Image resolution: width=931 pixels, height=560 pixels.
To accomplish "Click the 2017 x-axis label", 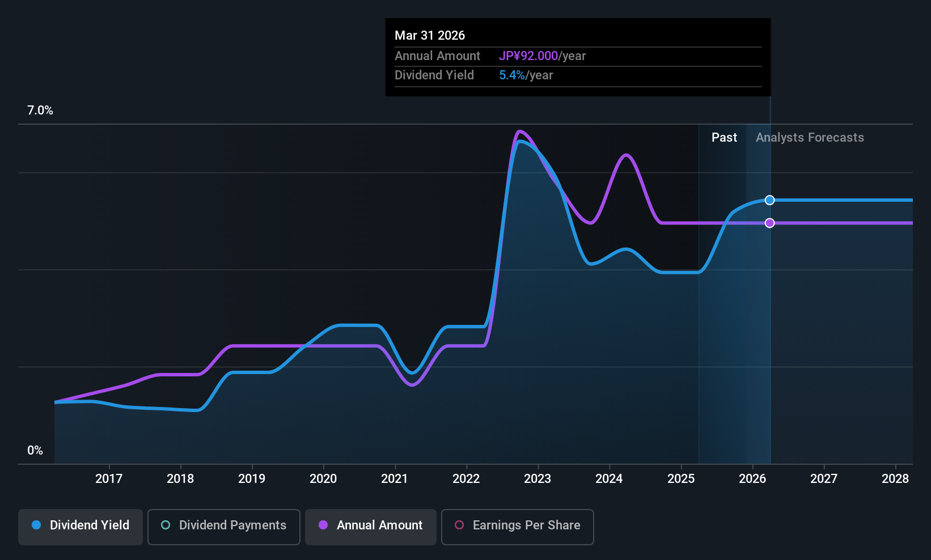I will (x=109, y=479).
